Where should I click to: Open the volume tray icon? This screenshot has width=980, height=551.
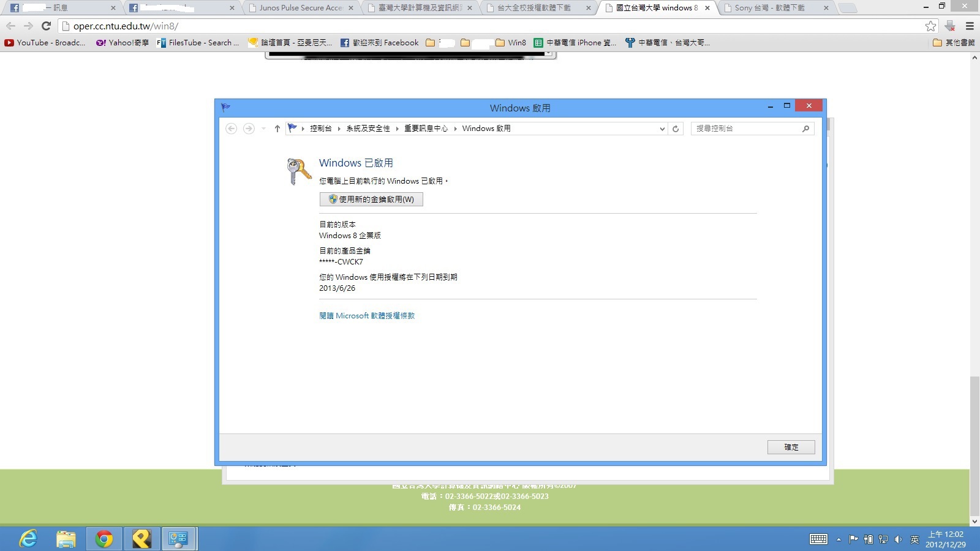(x=898, y=539)
